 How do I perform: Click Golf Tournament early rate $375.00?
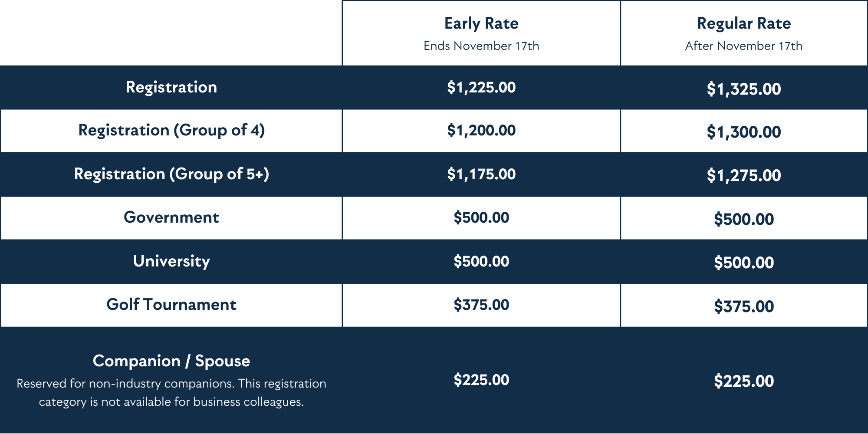point(481,305)
